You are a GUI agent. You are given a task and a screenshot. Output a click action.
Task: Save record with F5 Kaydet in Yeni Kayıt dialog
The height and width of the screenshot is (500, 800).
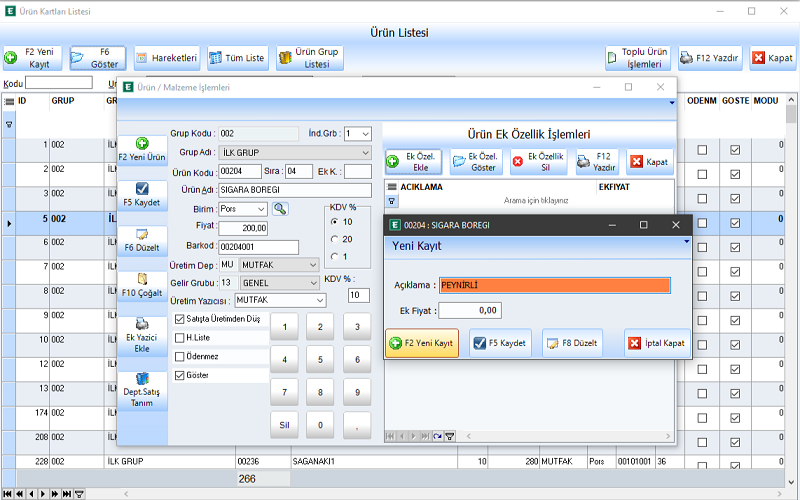(501, 343)
